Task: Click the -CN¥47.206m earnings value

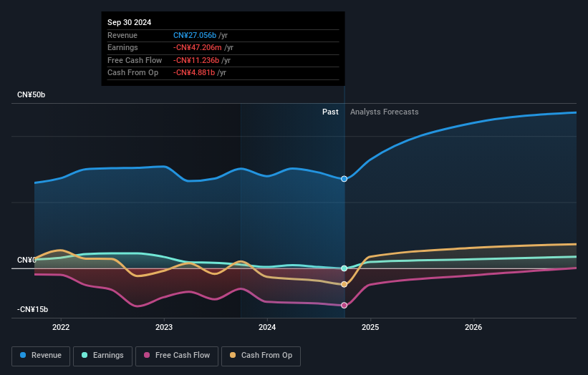Action: click(197, 47)
